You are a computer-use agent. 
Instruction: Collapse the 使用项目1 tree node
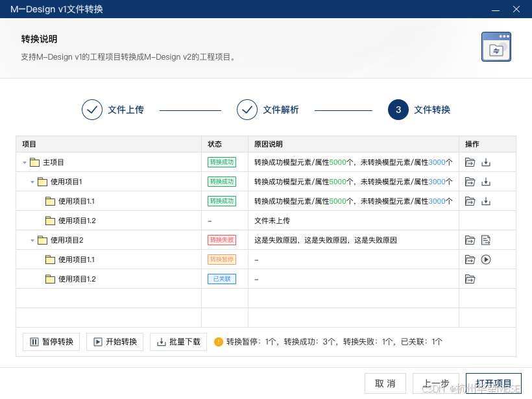32,182
